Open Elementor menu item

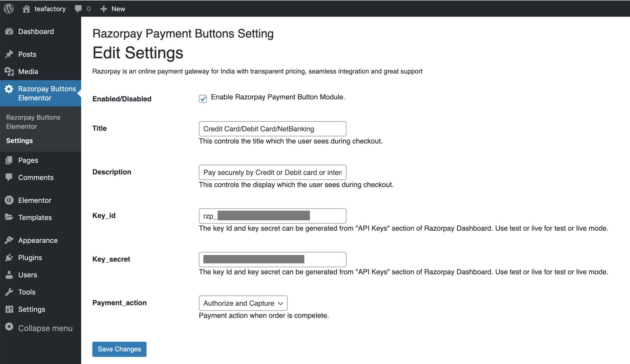coord(41,200)
